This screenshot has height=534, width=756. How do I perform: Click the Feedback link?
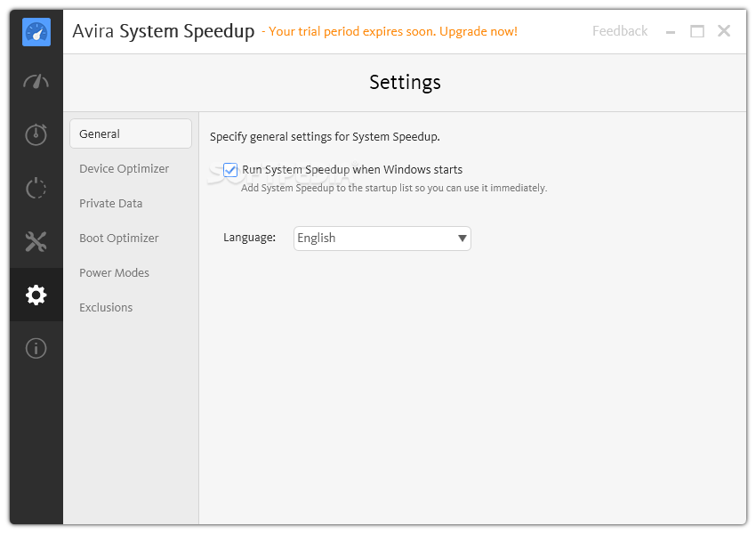tap(620, 31)
